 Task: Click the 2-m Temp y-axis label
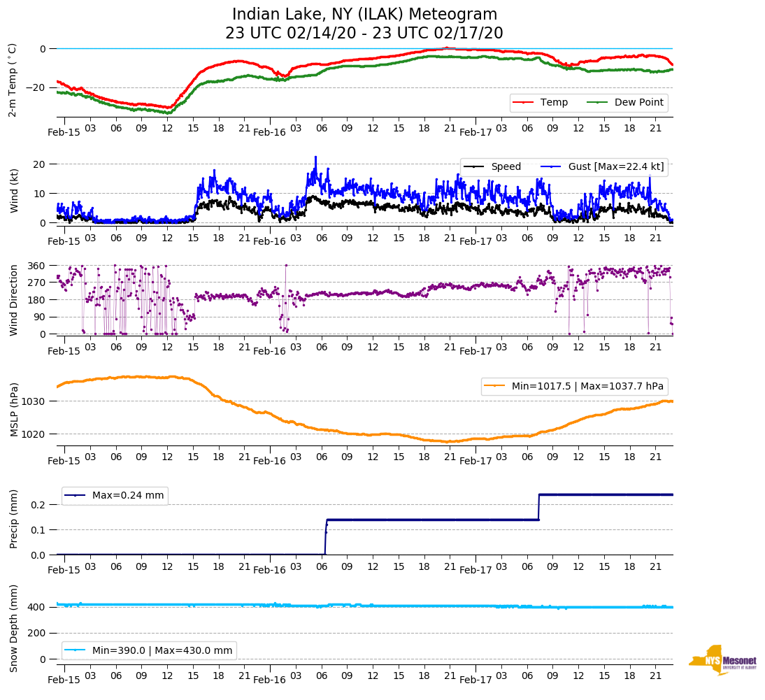pyautogui.click(x=13, y=80)
